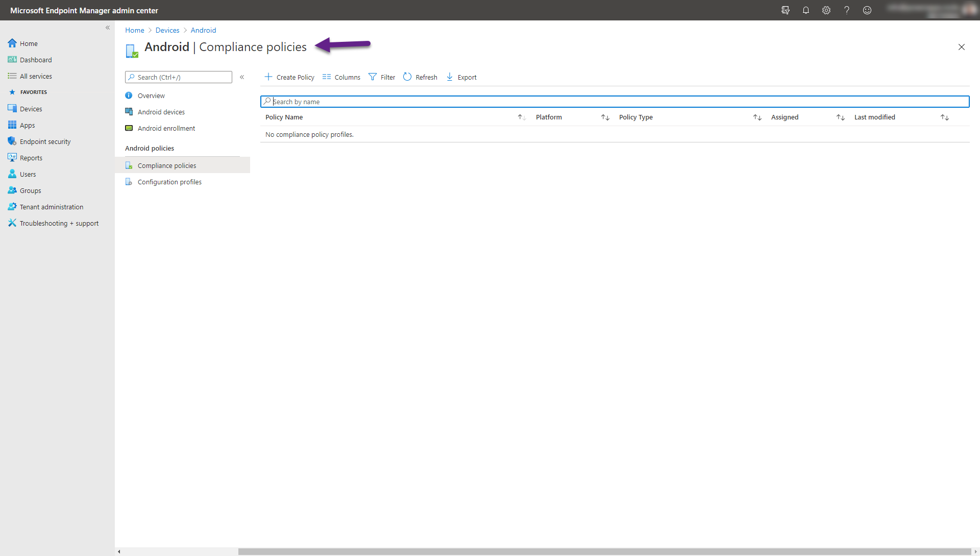Collapse the Android blade menu

242,77
